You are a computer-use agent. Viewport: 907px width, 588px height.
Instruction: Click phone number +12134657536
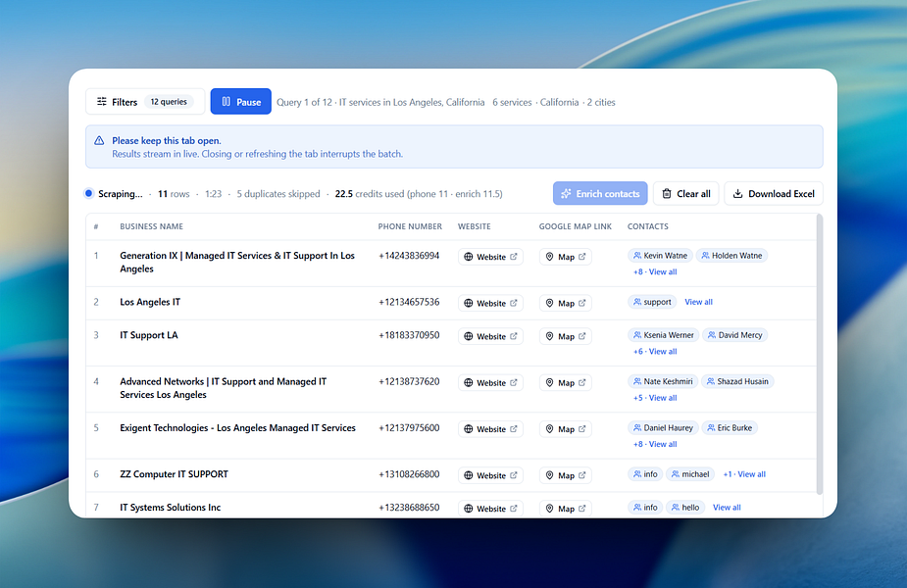click(409, 302)
